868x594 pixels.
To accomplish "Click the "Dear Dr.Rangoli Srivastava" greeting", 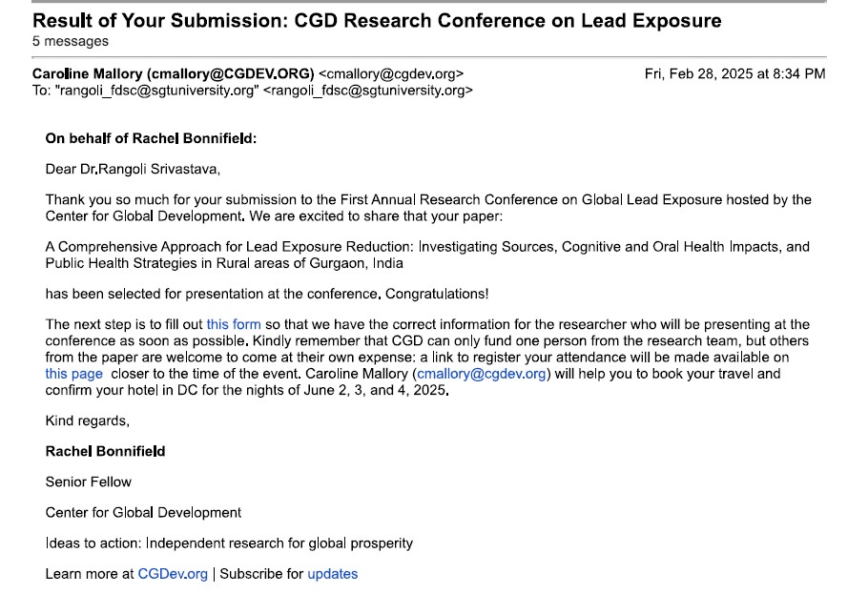I will click(133, 170).
